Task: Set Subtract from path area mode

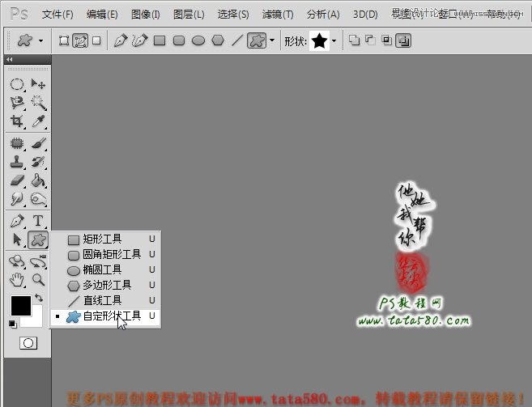Action: (371, 40)
